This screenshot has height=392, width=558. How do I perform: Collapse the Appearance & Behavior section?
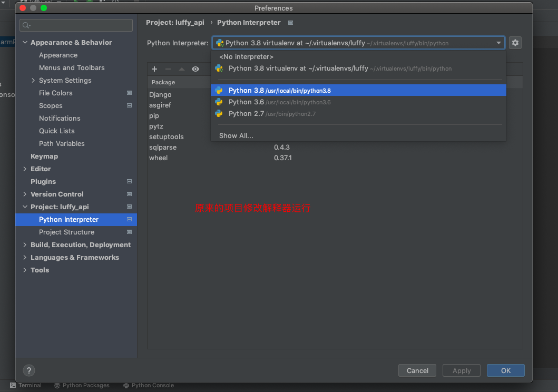coord(25,42)
